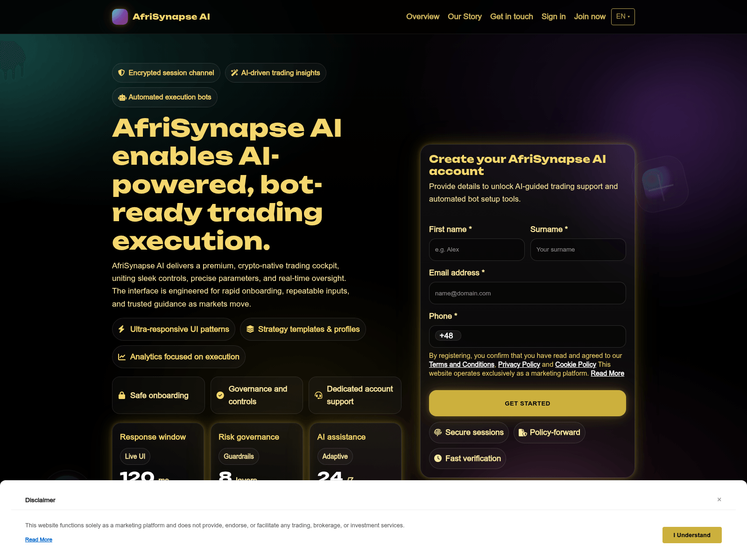Click Read More in the registration form
Image resolution: width=747 pixels, height=560 pixels.
tap(607, 373)
